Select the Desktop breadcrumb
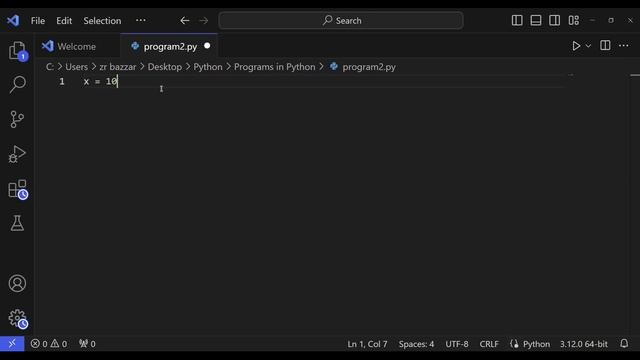640x360 pixels. (164, 67)
